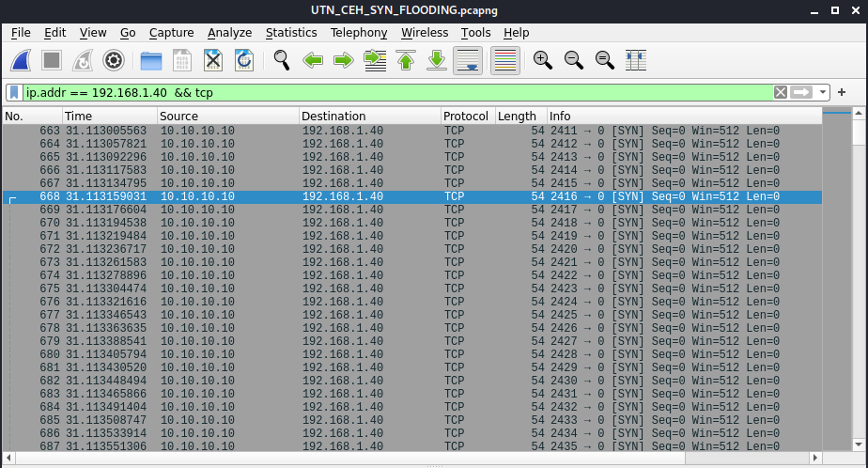Open the View menu

pos(93,33)
